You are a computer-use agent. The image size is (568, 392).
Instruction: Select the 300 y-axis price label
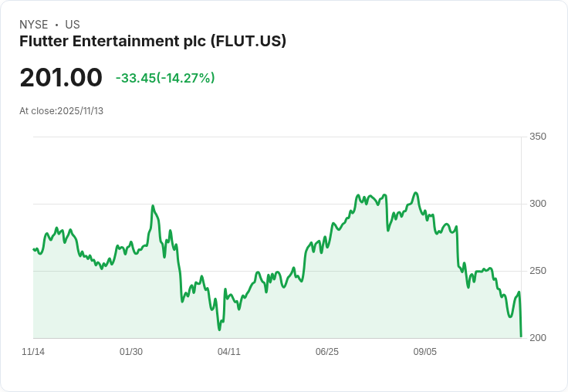click(x=538, y=204)
